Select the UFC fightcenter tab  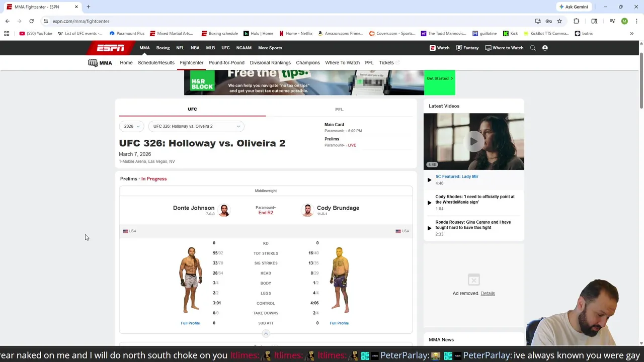tap(192, 109)
